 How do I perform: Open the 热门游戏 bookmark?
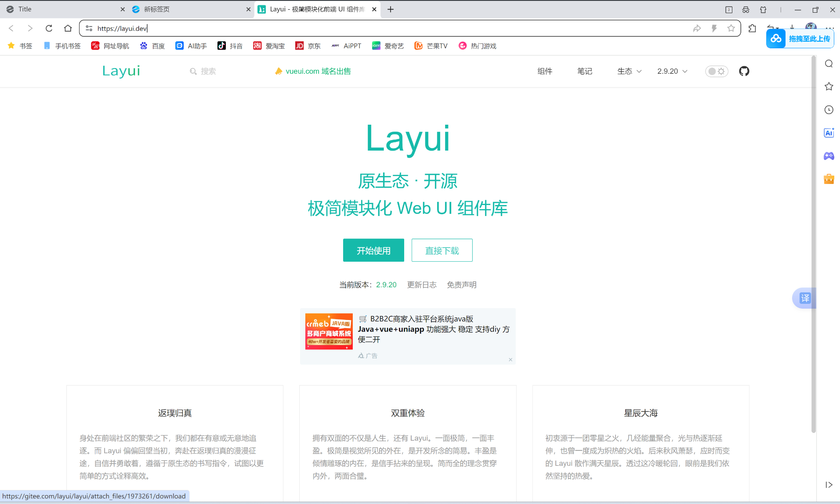pos(478,46)
